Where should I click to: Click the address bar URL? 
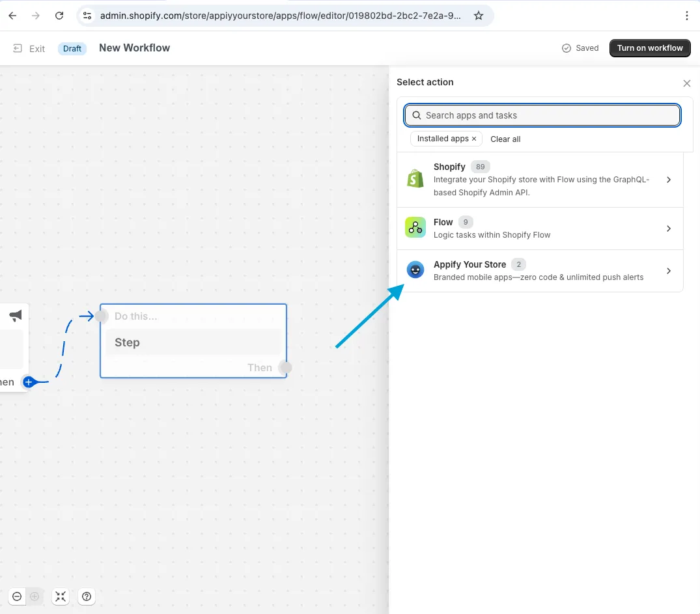[x=281, y=16]
